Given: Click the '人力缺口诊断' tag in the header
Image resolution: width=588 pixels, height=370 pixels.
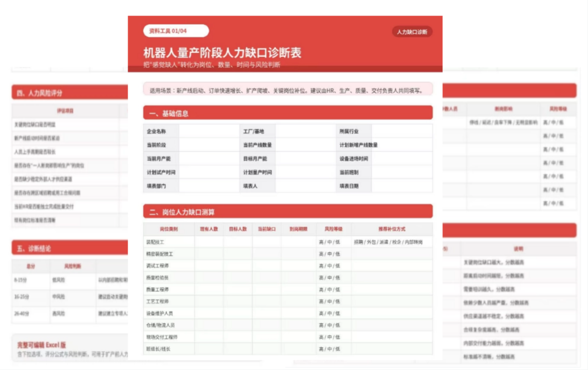Looking at the screenshot, I should [x=412, y=32].
